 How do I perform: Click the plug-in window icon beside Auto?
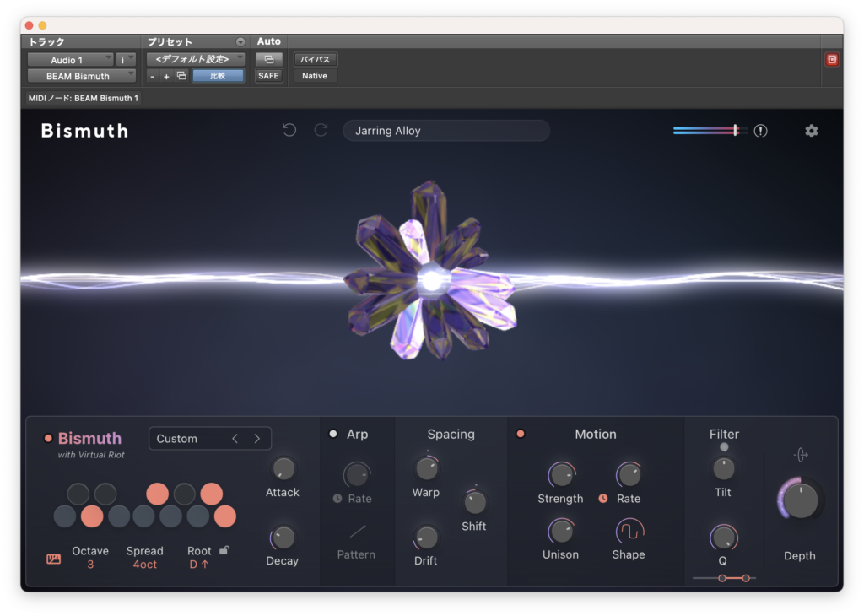pos(269,59)
